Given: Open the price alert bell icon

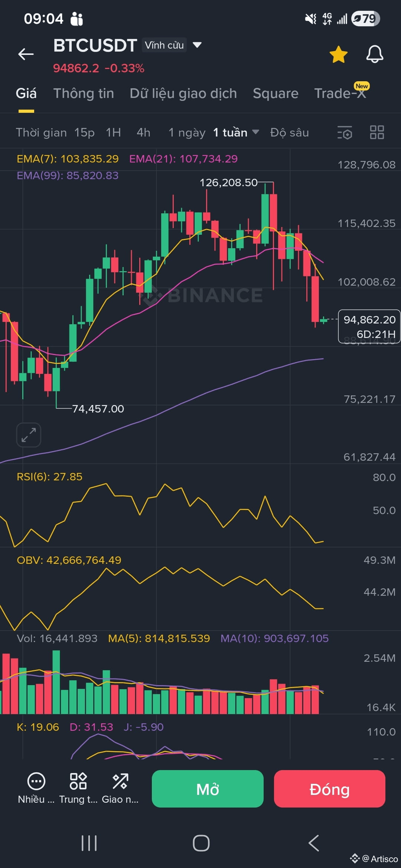Looking at the screenshot, I should point(375,55).
